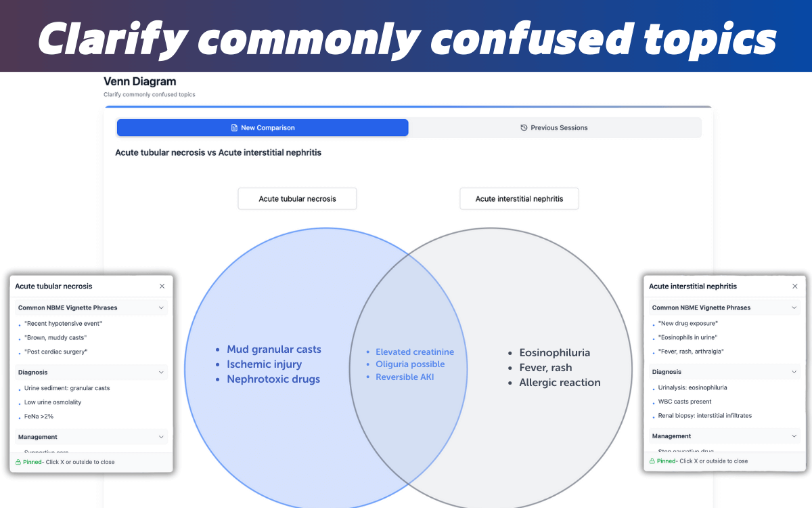The image size is (812, 508).
Task: Open the Previous Sessions tab
Action: [555, 128]
